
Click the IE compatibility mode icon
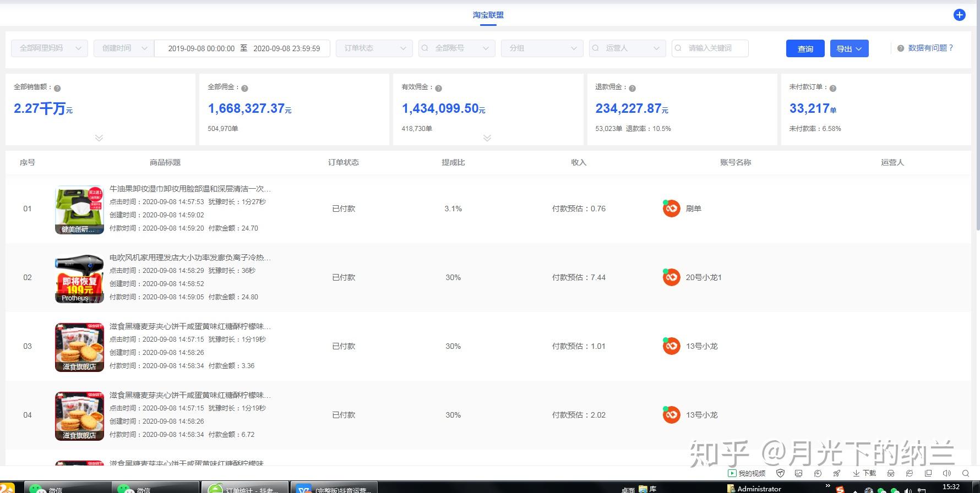click(x=910, y=473)
